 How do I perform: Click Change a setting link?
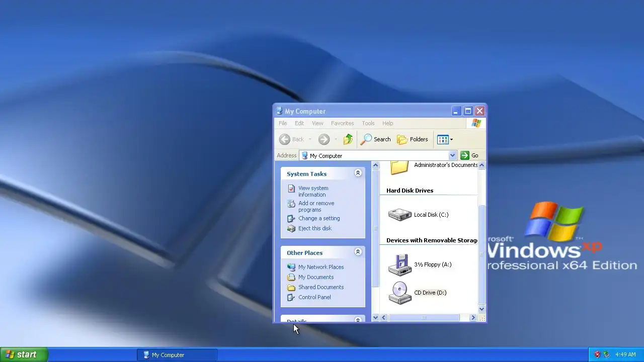pos(319,218)
